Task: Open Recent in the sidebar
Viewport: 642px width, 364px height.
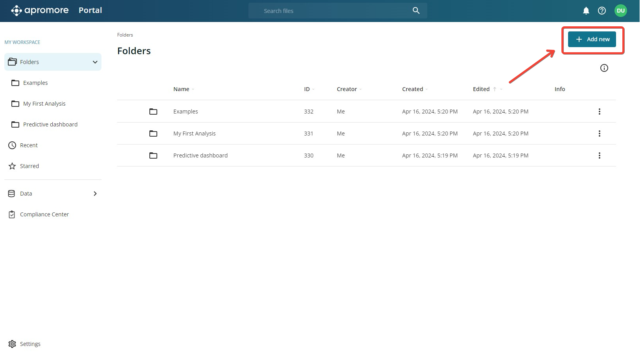Action: pyautogui.click(x=29, y=145)
